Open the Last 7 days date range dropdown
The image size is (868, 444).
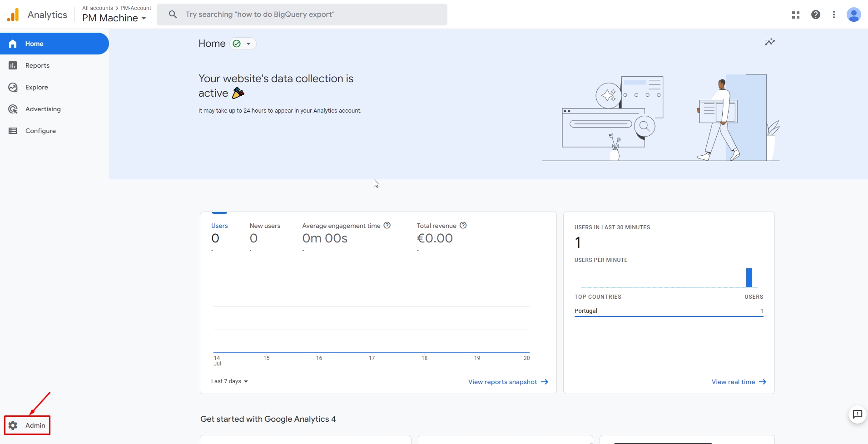(229, 381)
